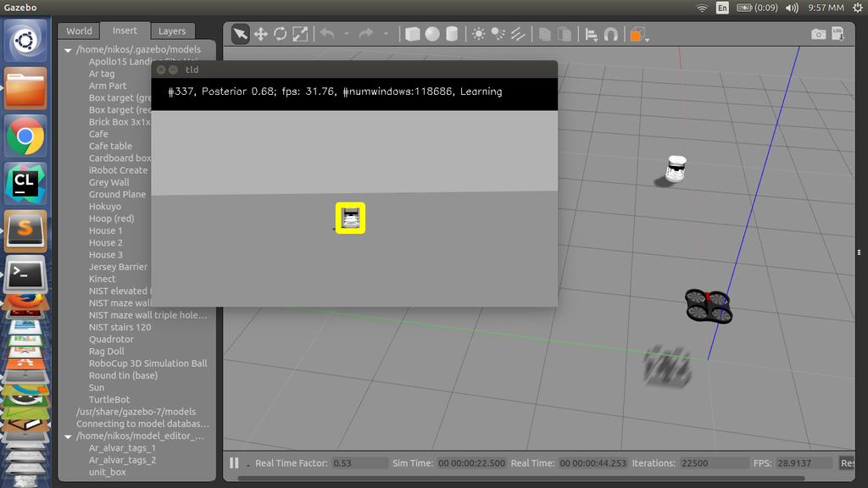
Task: Click the Iterations value field
Action: (714, 463)
